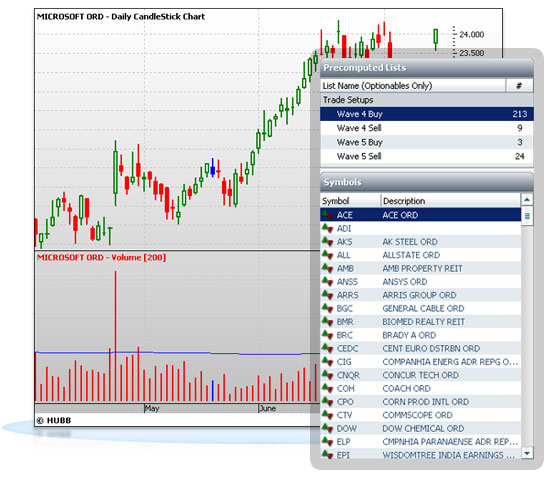550x485 pixels.
Task: Click the arrow icon beside BMR
Action: point(327,321)
